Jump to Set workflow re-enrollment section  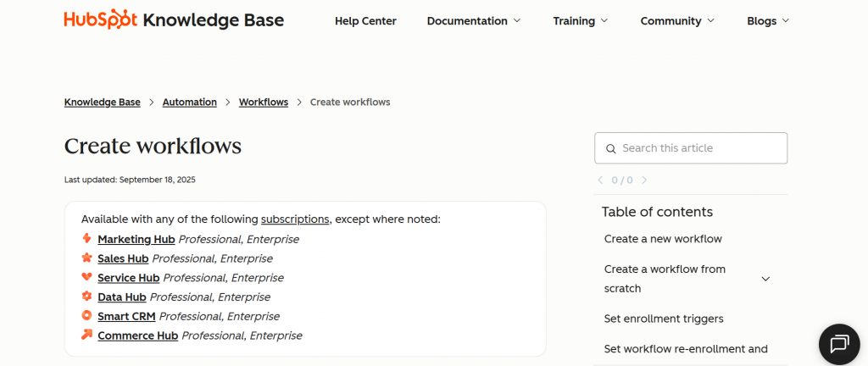coord(686,349)
